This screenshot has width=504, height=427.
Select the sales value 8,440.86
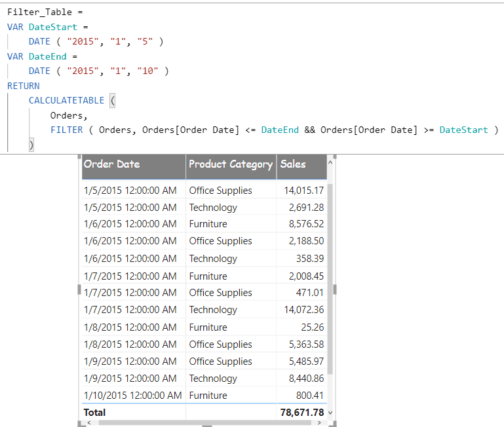[306, 379]
